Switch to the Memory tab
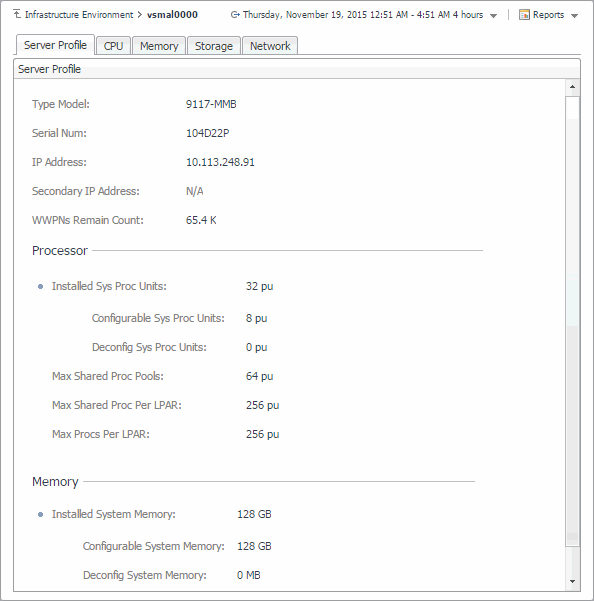This screenshot has width=594, height=601. [x=159, y=46]
